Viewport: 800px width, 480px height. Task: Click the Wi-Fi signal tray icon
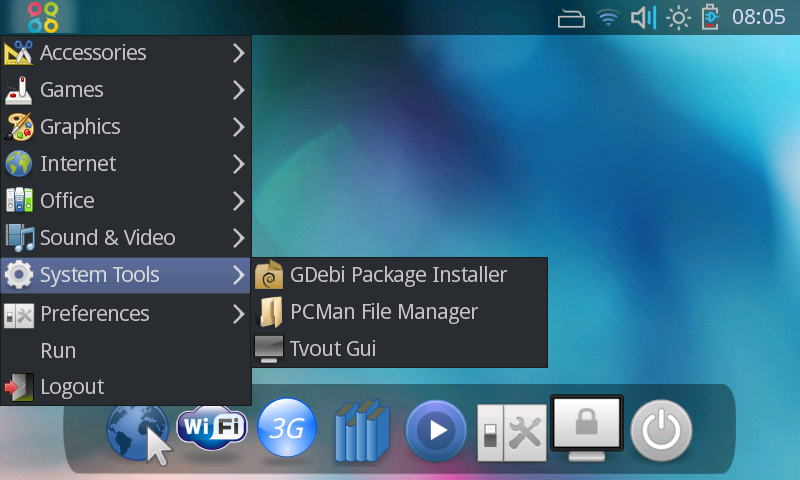[x=608, y=18]
